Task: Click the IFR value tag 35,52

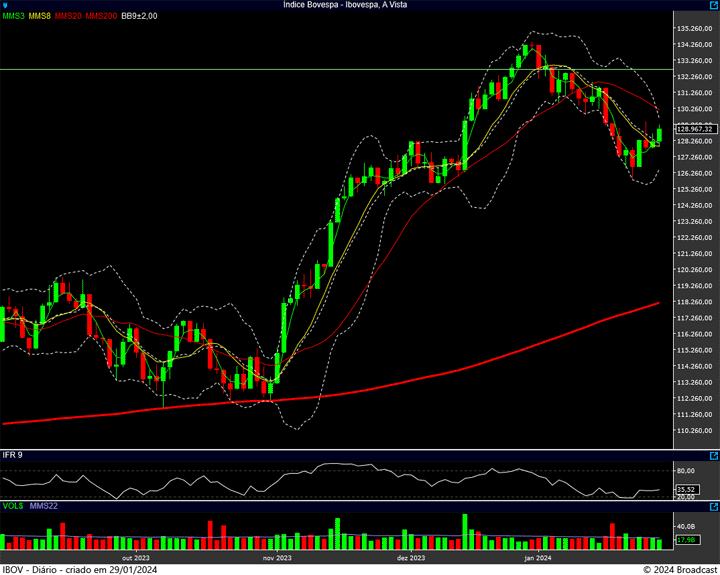Action: pos(686,489)
